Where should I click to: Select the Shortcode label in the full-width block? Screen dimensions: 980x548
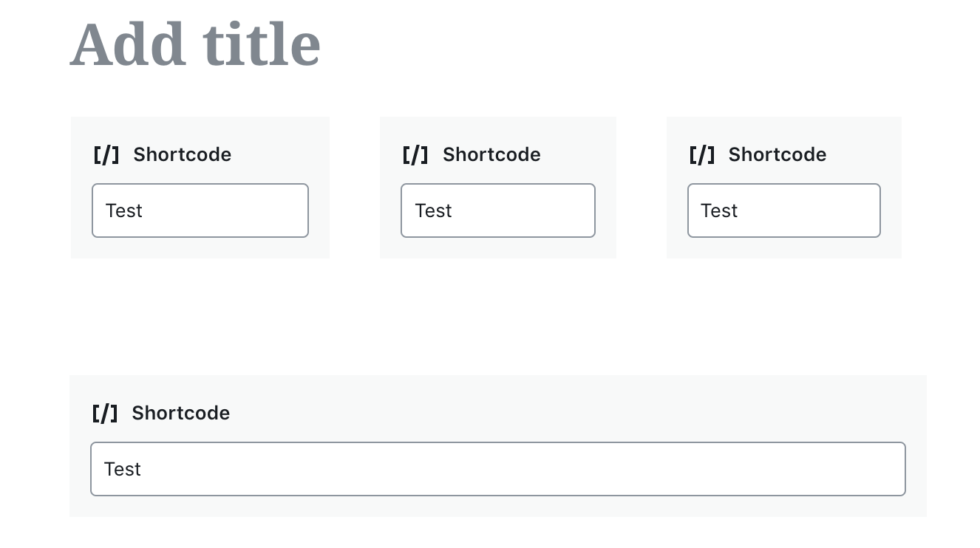(x=181, y=413)
